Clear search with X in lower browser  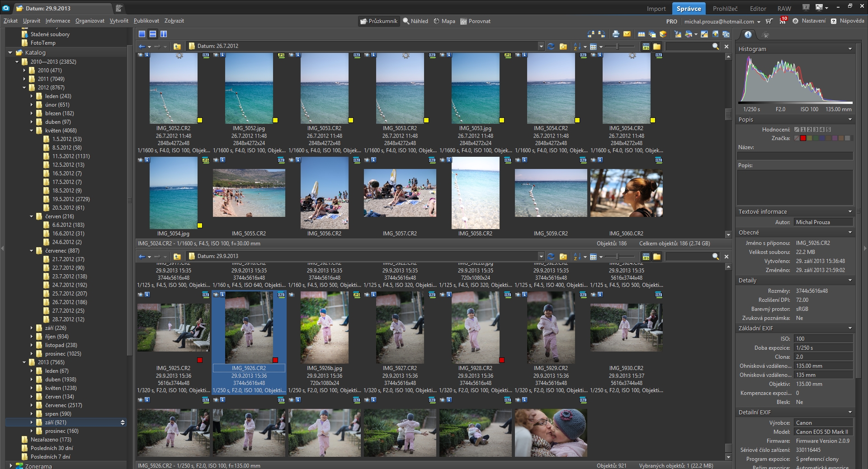tap(726, 256)
